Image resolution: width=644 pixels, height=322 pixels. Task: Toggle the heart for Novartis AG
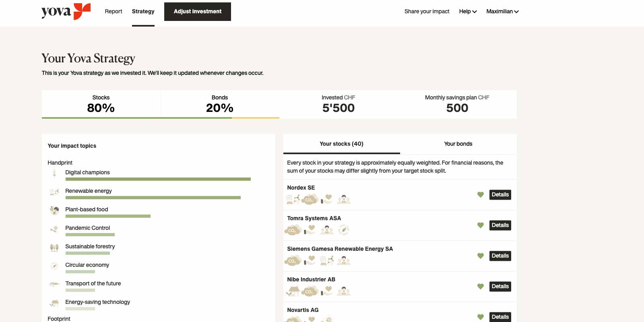[480, 317]
